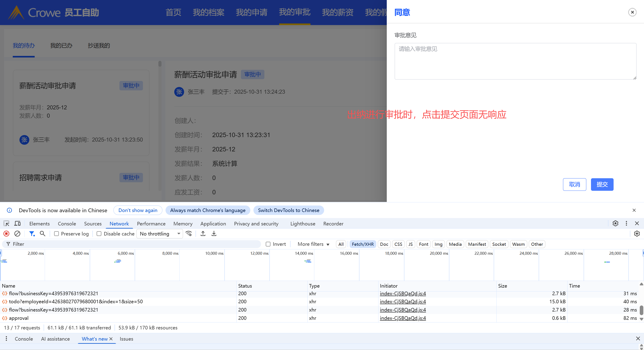Viewport: 644px width, 350px height.
Task: Click the 审批意见 text area
Action: 515,61
